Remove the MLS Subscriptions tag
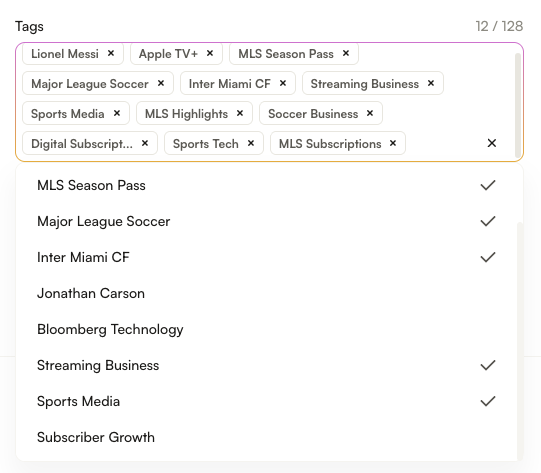The width and height of the screenshot is (541, 473). click(393, 144)
